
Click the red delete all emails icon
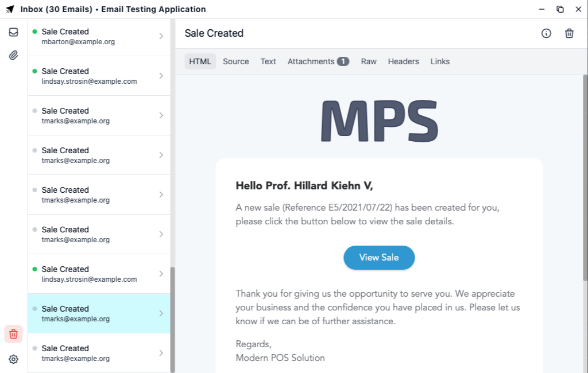13,333
